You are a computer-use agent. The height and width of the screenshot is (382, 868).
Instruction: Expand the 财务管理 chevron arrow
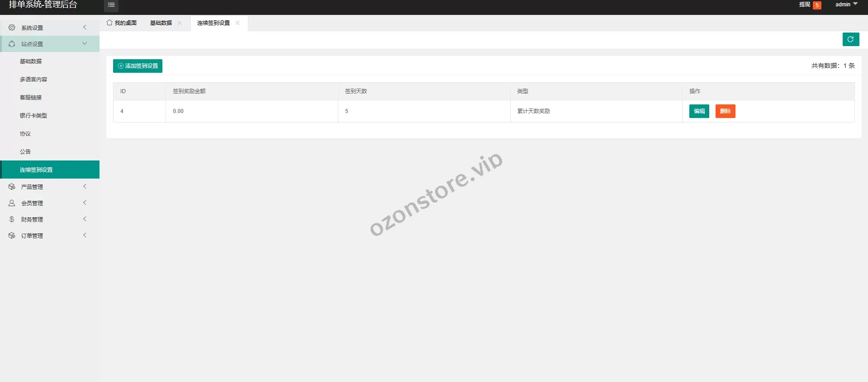pyautogui.click(x=85, y=219)
